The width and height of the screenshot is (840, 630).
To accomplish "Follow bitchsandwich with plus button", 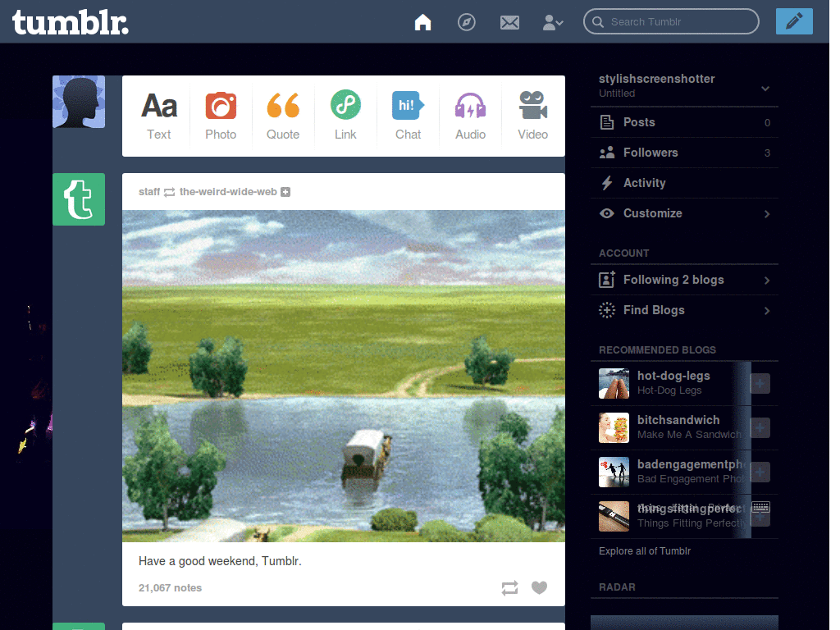I will click(x=760, y=427).
